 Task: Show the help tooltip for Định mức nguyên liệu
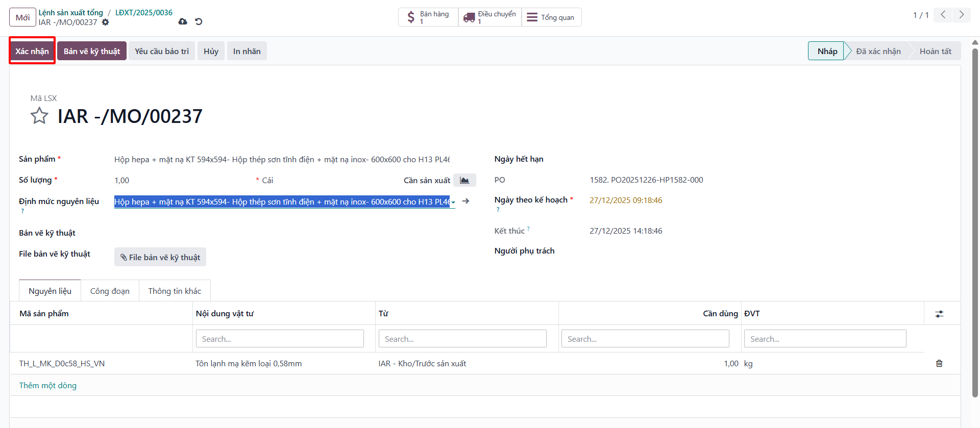pos(22,211)
